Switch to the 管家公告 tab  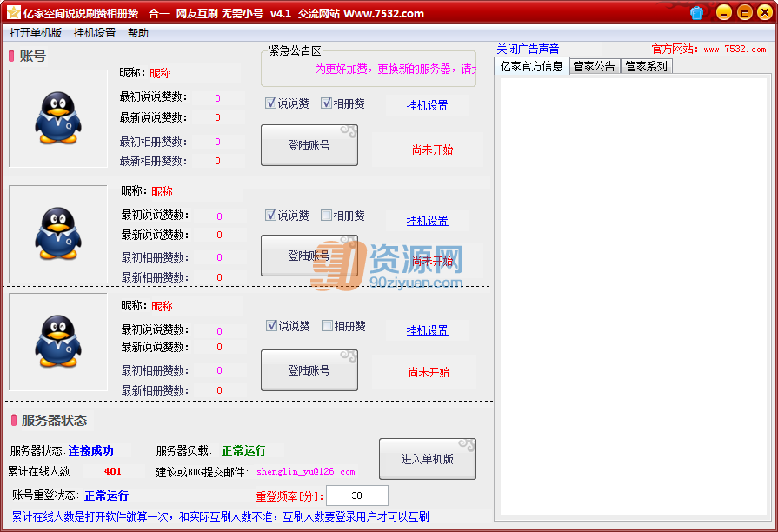[595, 66]
